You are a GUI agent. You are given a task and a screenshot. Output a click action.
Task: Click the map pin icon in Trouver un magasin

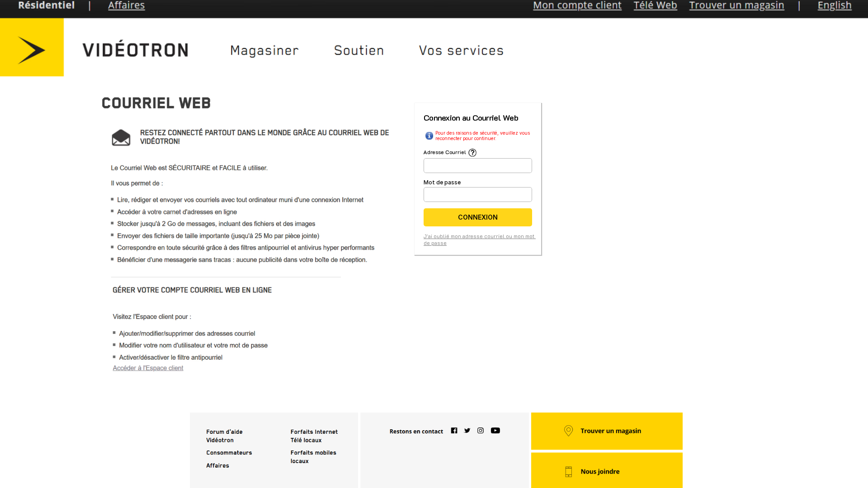point(569,431)
